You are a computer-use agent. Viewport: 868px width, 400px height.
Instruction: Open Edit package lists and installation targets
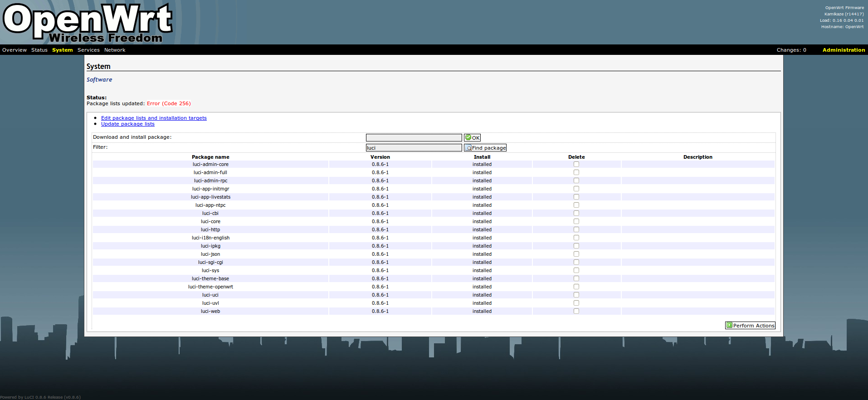click(x=154, y=118)
